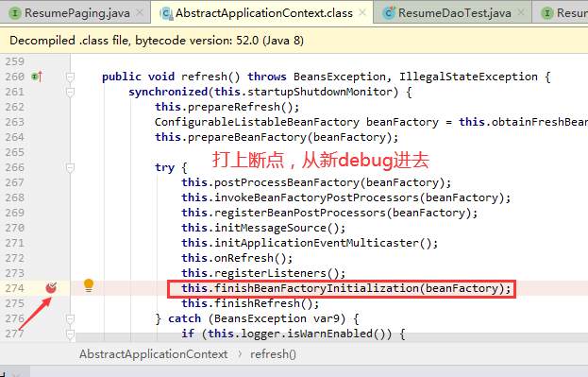
Task: Open the light bulb intention actions
Action: [89, 285]
